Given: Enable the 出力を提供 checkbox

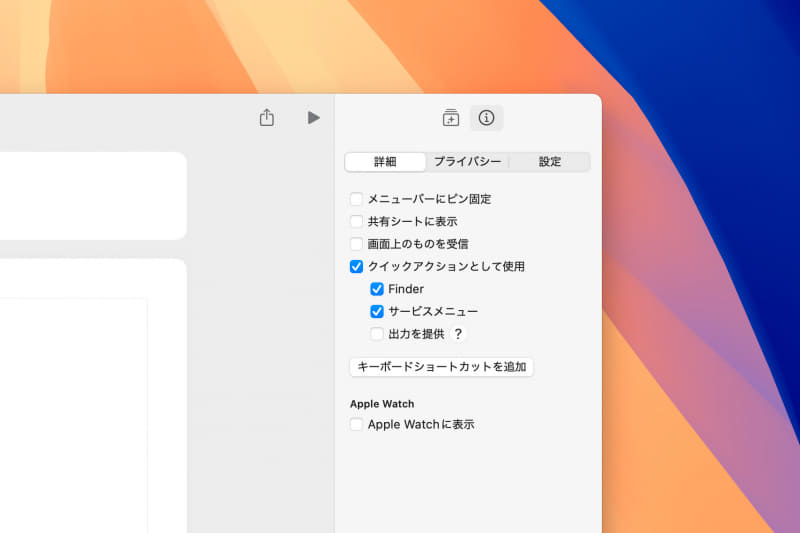Looking at the screenshot, I should (x=377, y=334).
